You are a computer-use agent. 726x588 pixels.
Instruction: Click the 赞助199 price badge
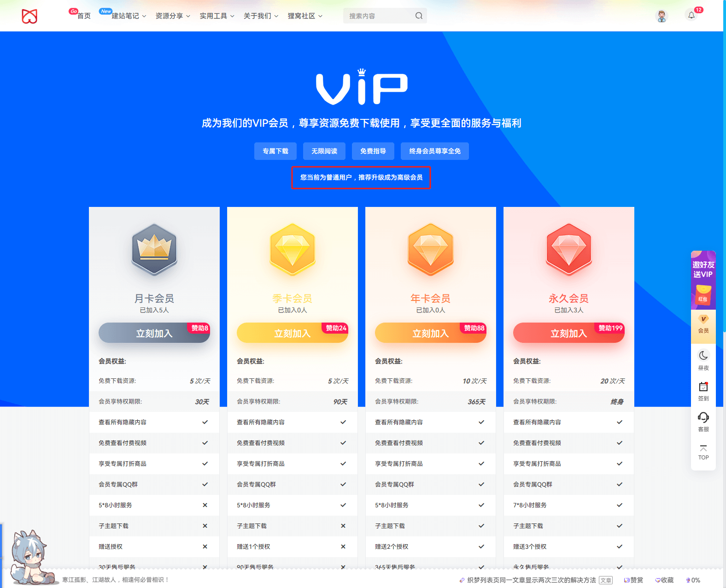[x=610, y=328]
